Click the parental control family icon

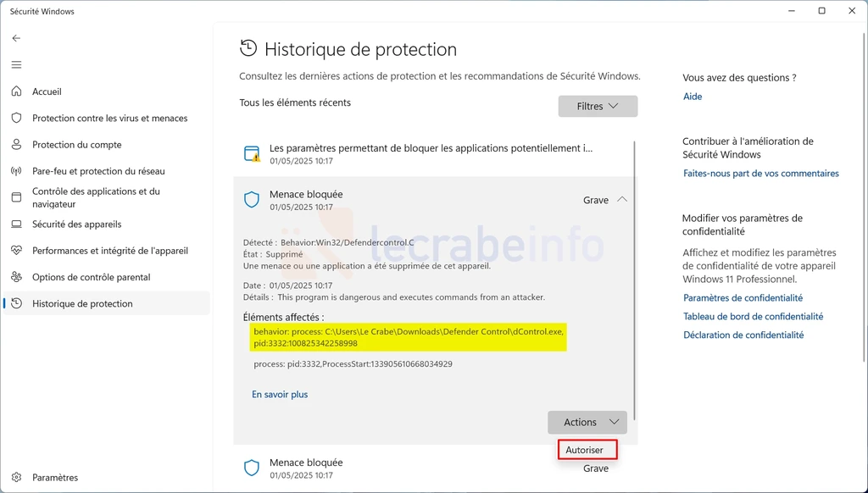17,277
